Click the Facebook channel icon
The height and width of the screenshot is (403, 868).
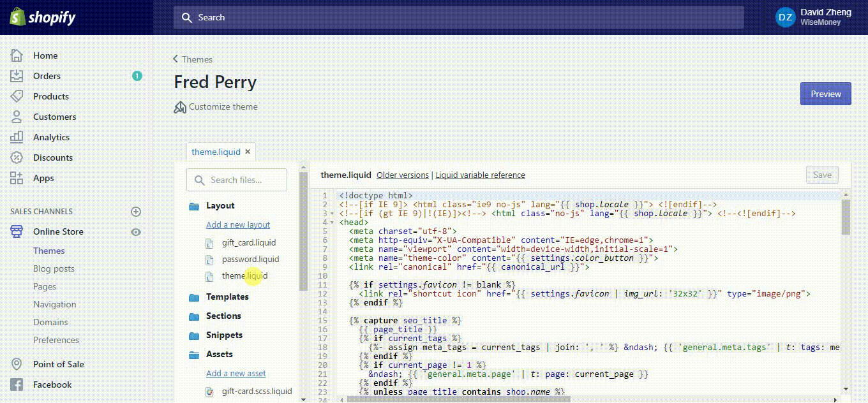[x=17, y=385]
